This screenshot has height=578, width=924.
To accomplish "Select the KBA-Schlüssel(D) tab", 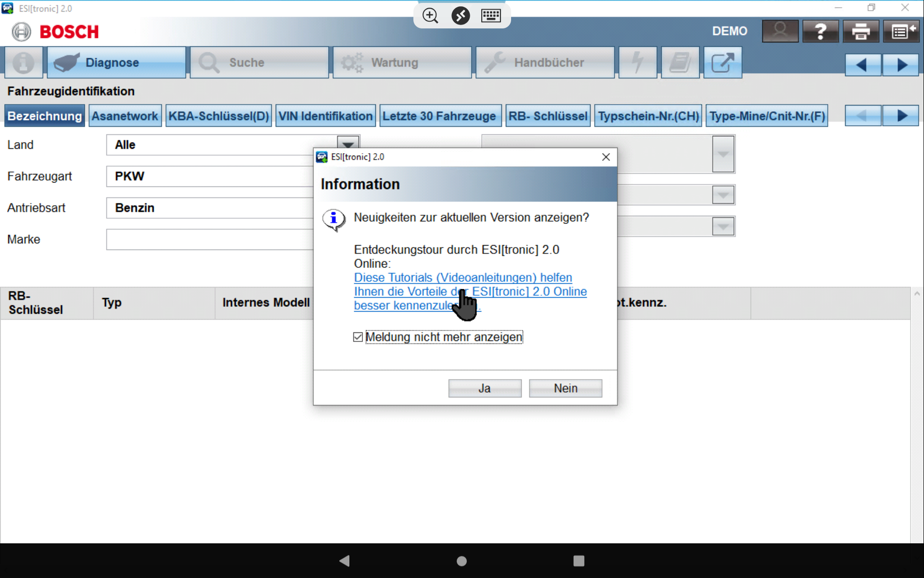I will (x=218, y=116).
